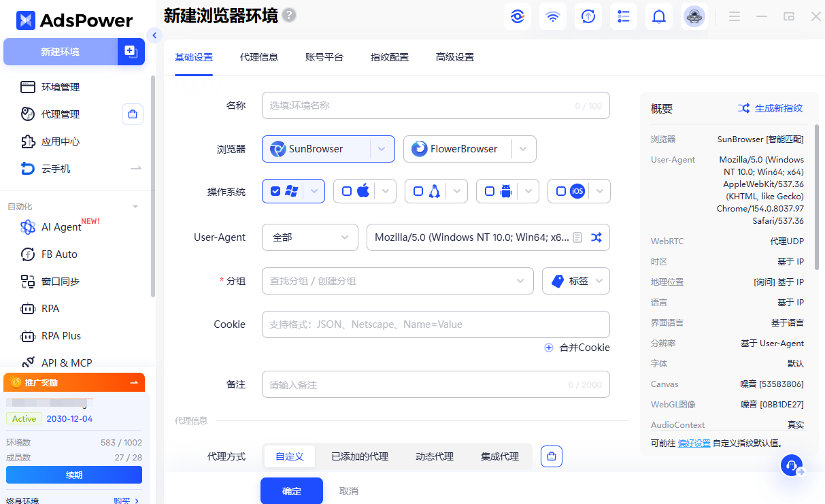Enable the Android operating system checkbox
Image resolution: width=825 pixels, height=504 pixels.
[x=490, y=191]
